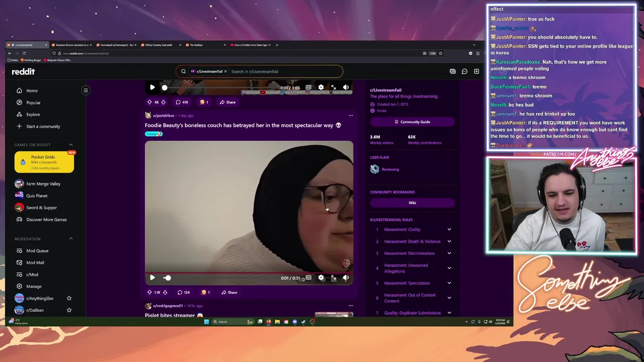Click the Funny flair tag
Screen dimensions: 644x362
tap(154, 134)
